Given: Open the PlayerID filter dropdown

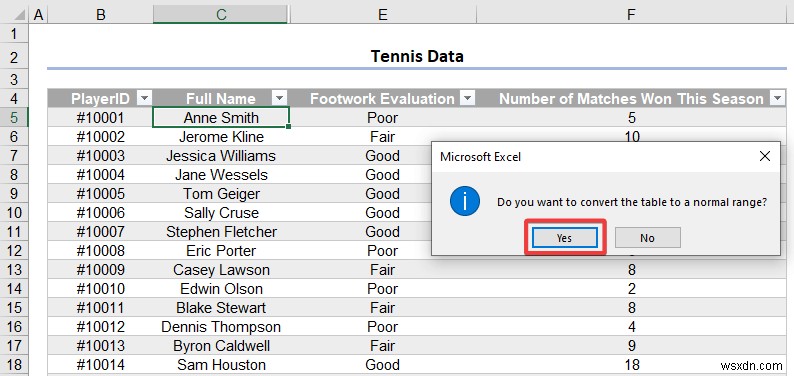Looking at the screenshot, I should [144, 98].
